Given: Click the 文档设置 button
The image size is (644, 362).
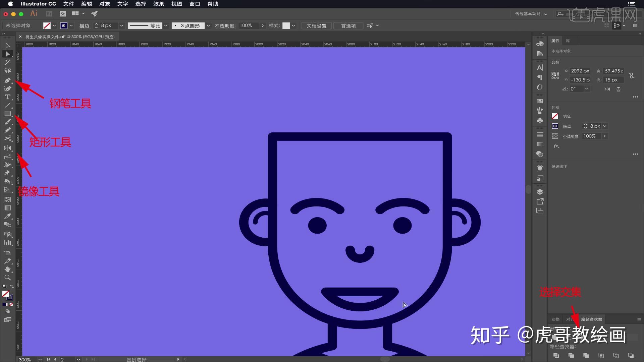Looking at the screenshot, I should 316,26.
